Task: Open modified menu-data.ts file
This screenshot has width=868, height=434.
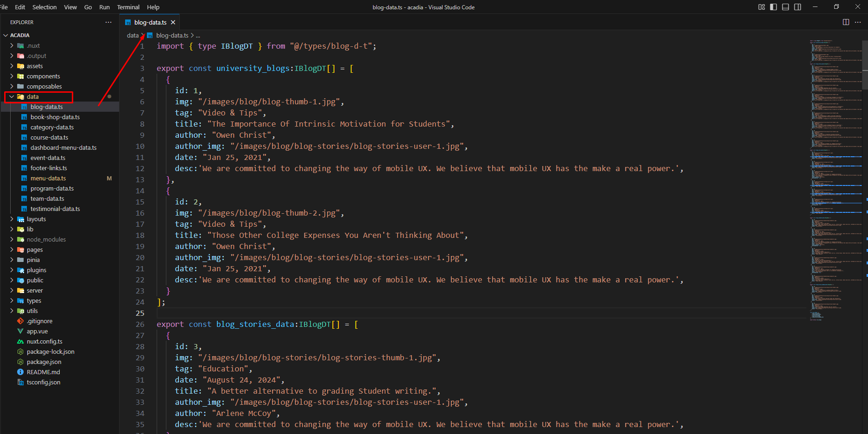Action: (x=60, y=178)
